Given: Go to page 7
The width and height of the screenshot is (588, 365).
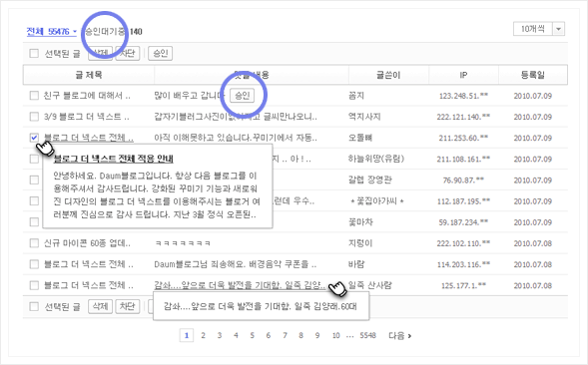Looking at the screenshot, I should [x=285, y=335].
